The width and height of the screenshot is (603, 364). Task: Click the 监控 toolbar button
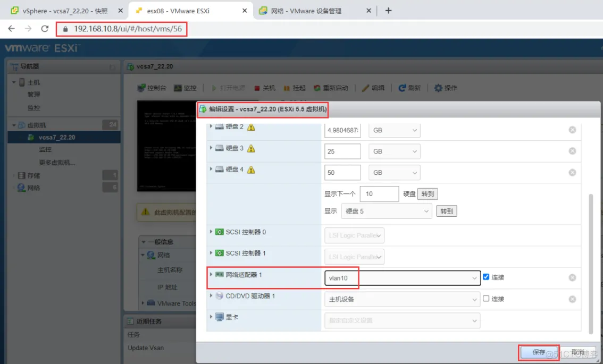[185, 88]
